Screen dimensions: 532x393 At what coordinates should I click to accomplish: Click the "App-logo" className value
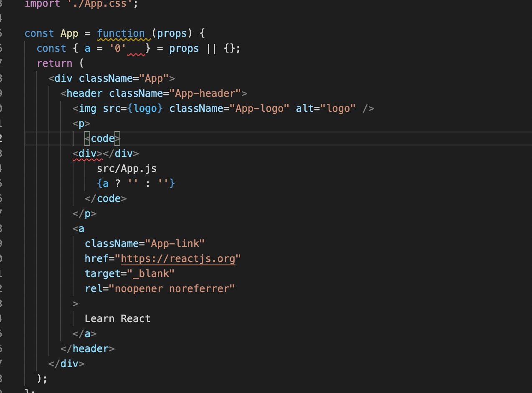point(259,108)
